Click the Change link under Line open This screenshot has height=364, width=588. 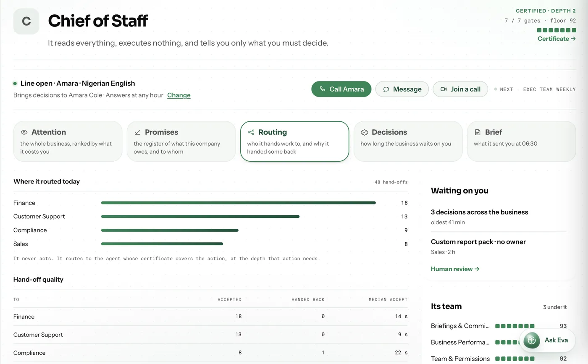coord(179,95)
